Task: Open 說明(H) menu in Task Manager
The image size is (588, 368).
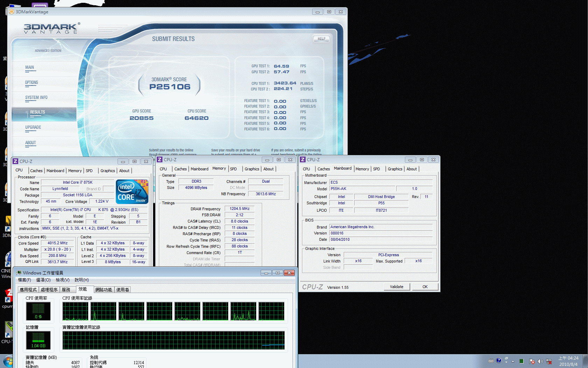Action: coord(82,280)
